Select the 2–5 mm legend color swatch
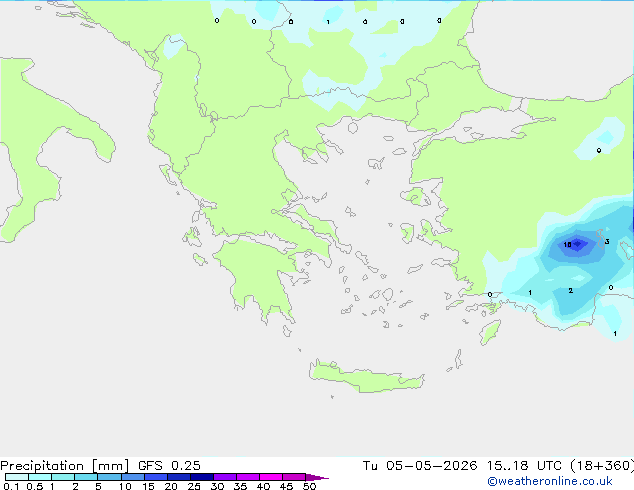This screenshot has height=490, width=634. pos(86,477)
